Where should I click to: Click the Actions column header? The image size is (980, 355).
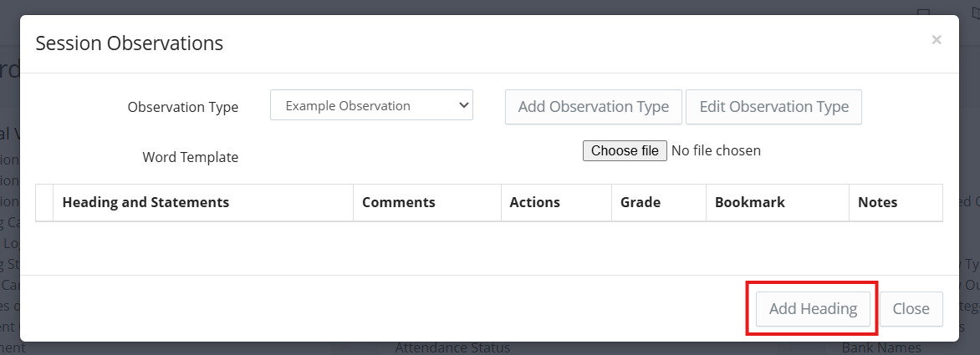[534, 202]
